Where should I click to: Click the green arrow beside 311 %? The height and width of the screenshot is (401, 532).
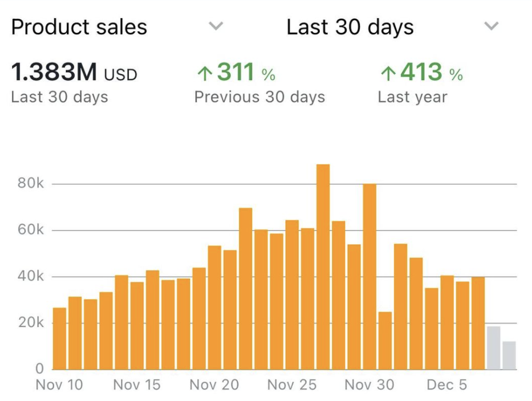[x=203, y=73]
